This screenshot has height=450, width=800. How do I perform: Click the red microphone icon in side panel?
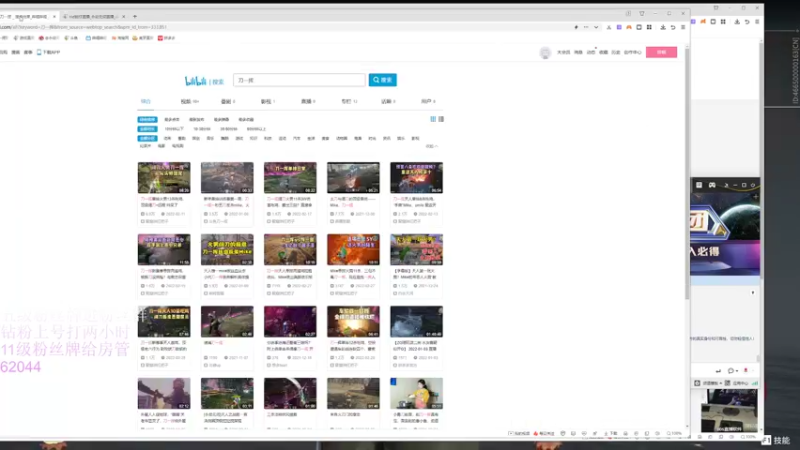point(745,370)
